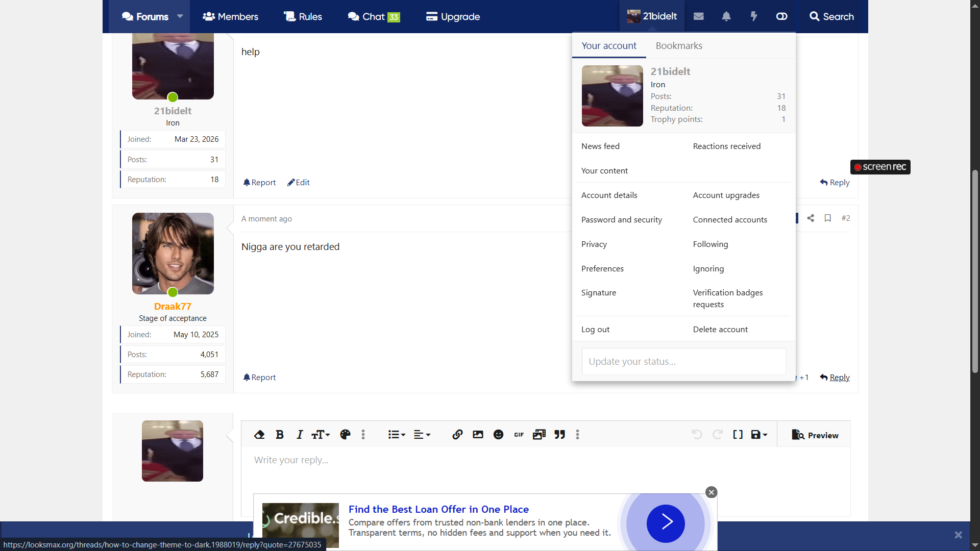Toggle BB code mode brackets
The width and height of the screenshot is (980, 551).
click(x=738, y=435)
